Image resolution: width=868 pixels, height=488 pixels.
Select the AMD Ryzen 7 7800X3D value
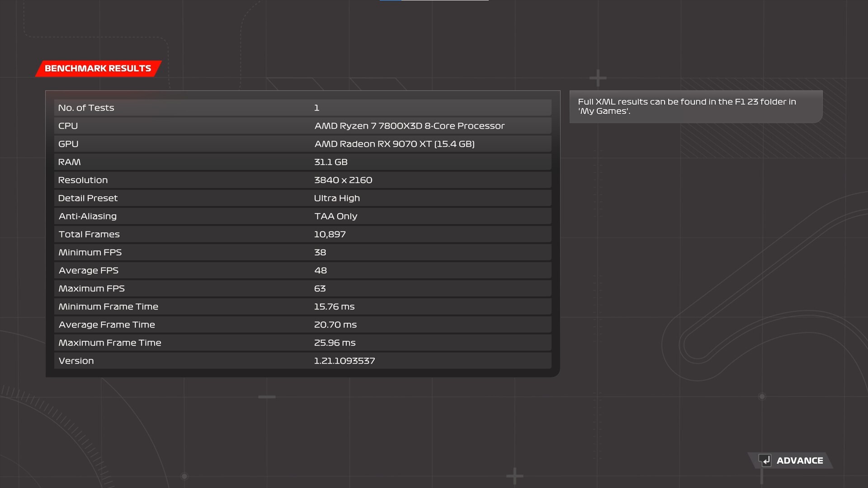pyautogui.click(x=409, y=126)
